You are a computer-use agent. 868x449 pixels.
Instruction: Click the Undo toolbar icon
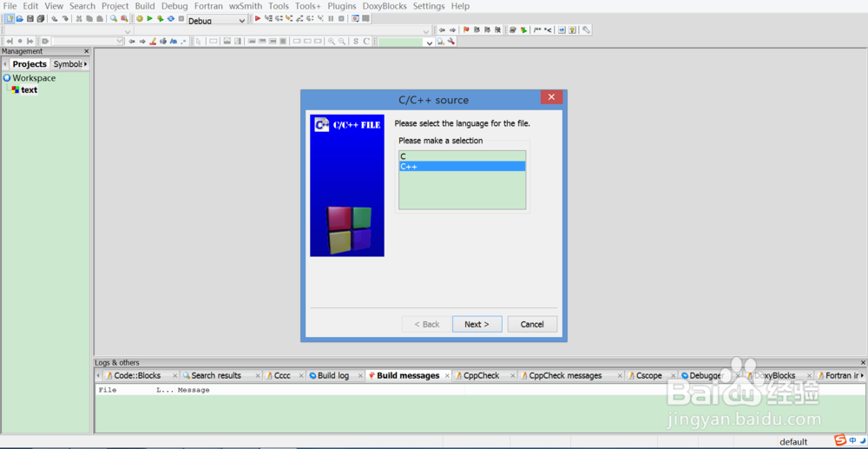54,18
